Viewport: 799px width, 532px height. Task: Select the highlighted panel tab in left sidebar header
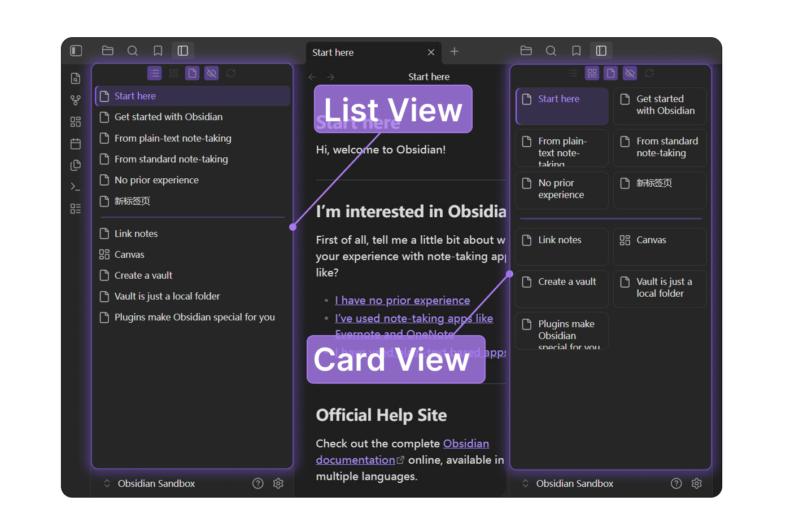[x=183, y=51]
